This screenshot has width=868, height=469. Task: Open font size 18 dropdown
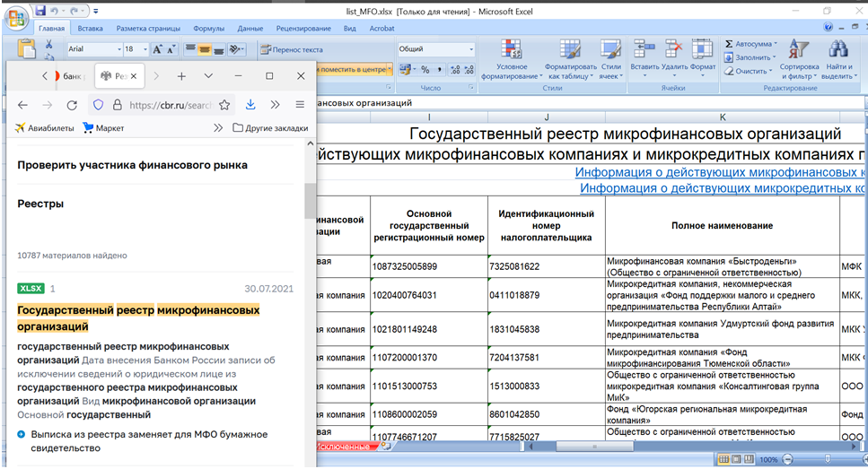coord(145,49)
